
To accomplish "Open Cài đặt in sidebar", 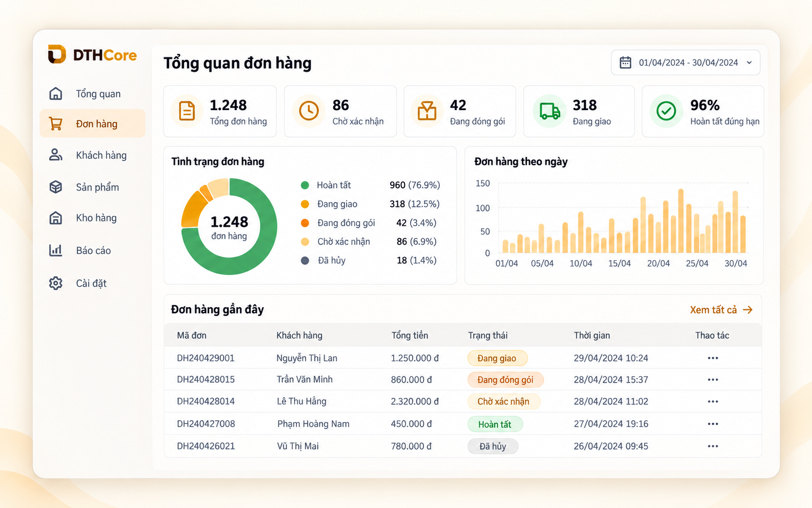I will tap(93, 283).
